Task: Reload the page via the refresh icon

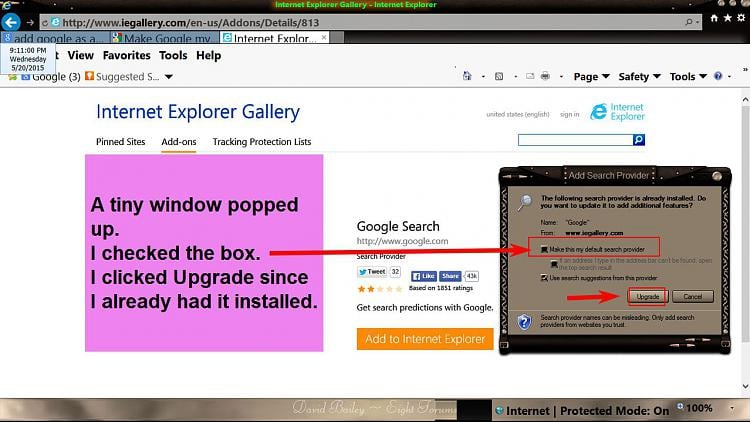Action: [45, 22]
